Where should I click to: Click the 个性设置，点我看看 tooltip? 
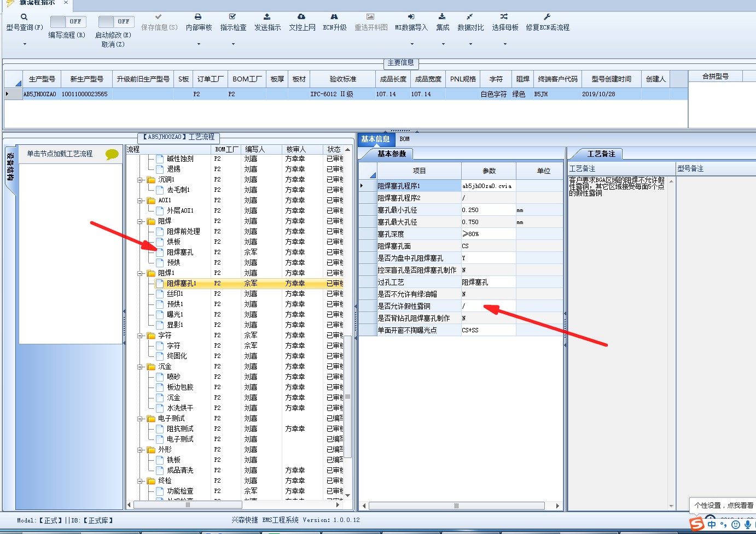tap(724, 506)
